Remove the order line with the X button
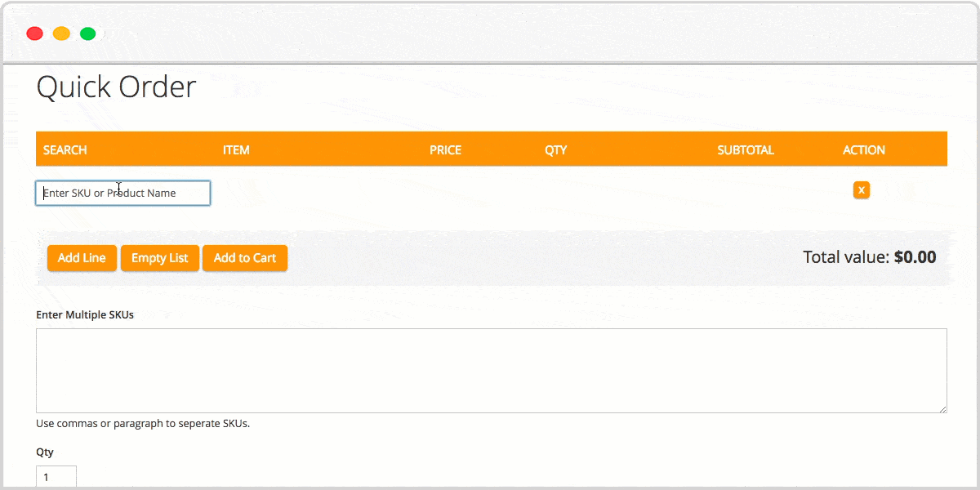Screen dimensions: 980x490 coord(861,190)
